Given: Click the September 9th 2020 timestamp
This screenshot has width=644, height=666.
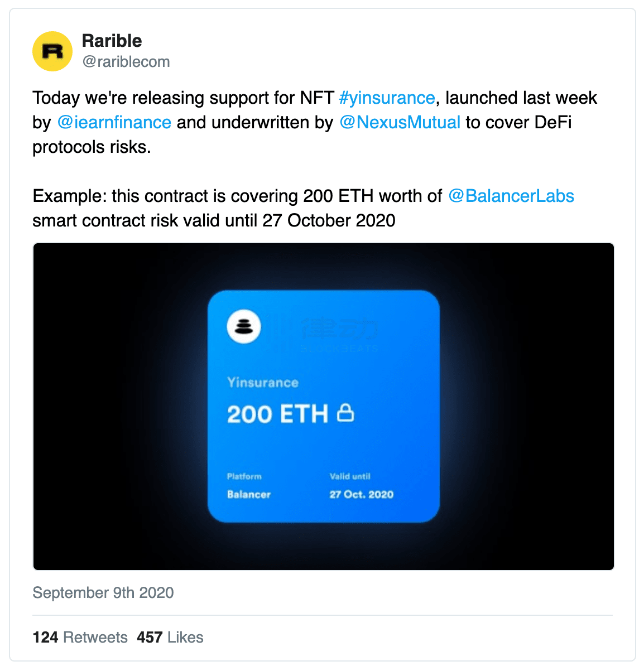Looking at the screenshot, I should pos(103,592).
